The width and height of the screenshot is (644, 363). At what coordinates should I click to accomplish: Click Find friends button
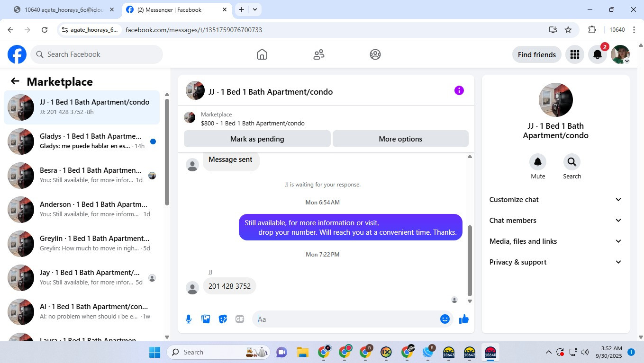coord(537,55)
